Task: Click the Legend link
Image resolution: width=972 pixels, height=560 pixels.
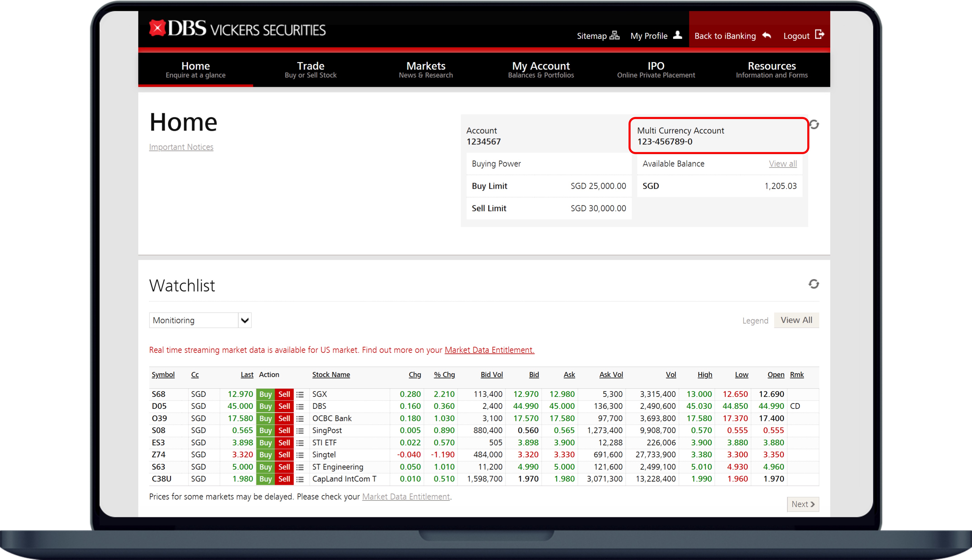Action: [x=755, y=320]
